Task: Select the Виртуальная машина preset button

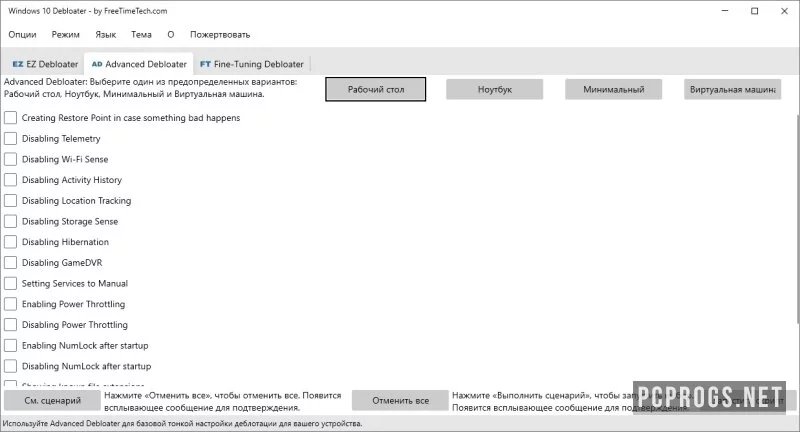Action: pos(732,89)
